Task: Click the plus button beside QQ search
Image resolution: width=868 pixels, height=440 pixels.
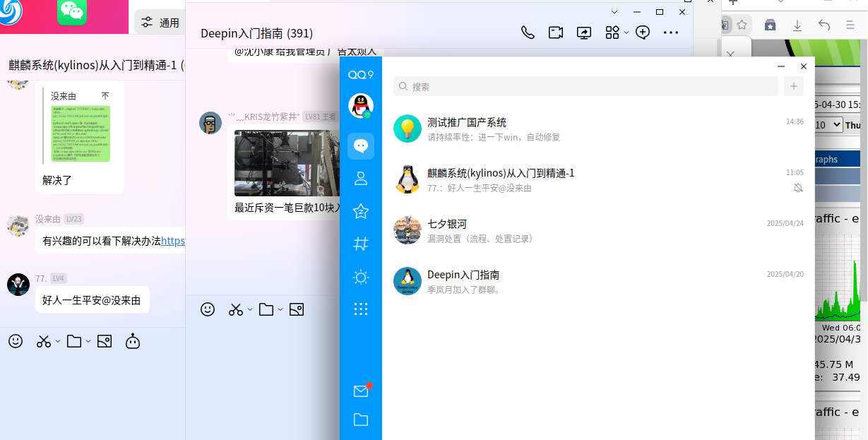Action: tap(794, 86)
